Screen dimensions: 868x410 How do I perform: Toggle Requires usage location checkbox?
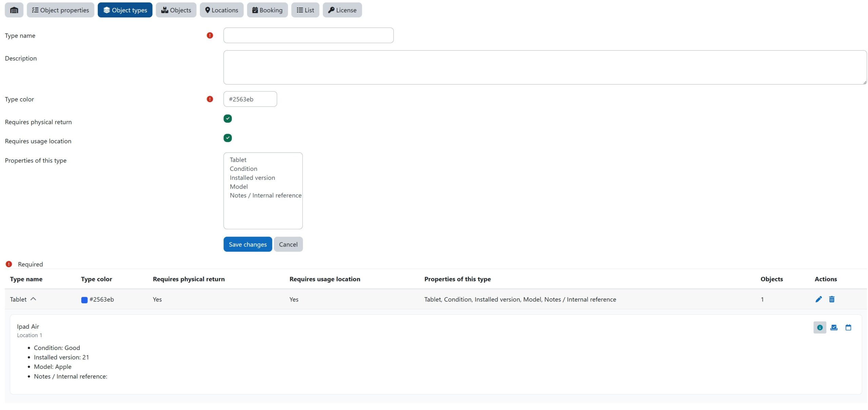(228, 138)
